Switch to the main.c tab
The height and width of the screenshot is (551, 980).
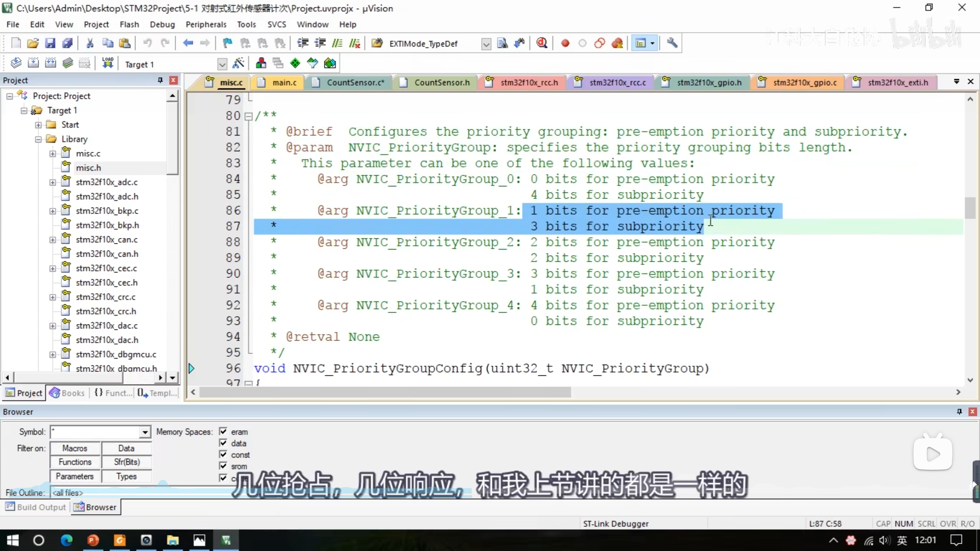(284, 83)
